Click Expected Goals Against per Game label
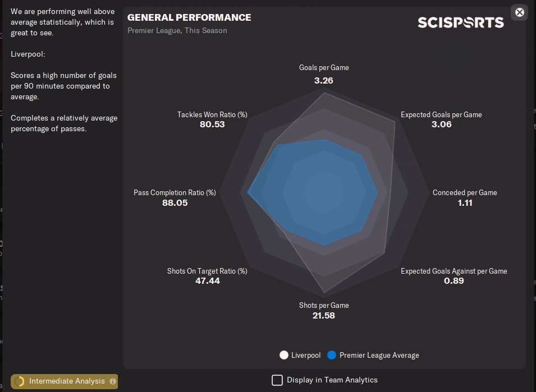536x392 pixels. tap(453, 271)
